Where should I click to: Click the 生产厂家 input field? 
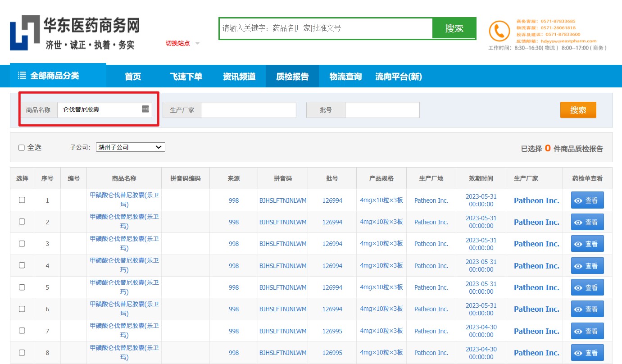click(x=249, y=110)
